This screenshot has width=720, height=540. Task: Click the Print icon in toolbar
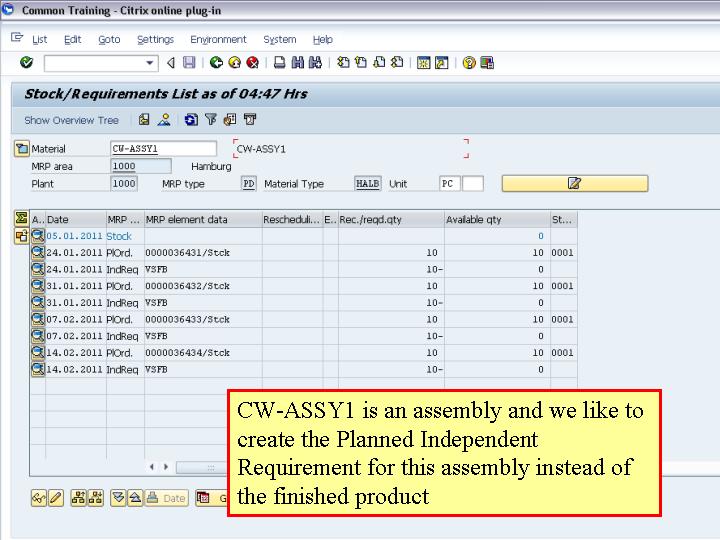(x=280, y=62)
